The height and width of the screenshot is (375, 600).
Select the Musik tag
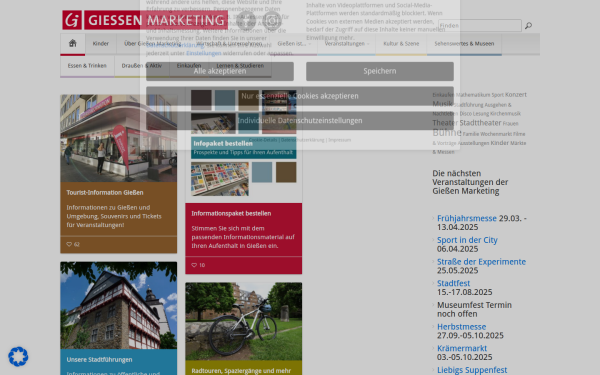click(x=442, y=104)
